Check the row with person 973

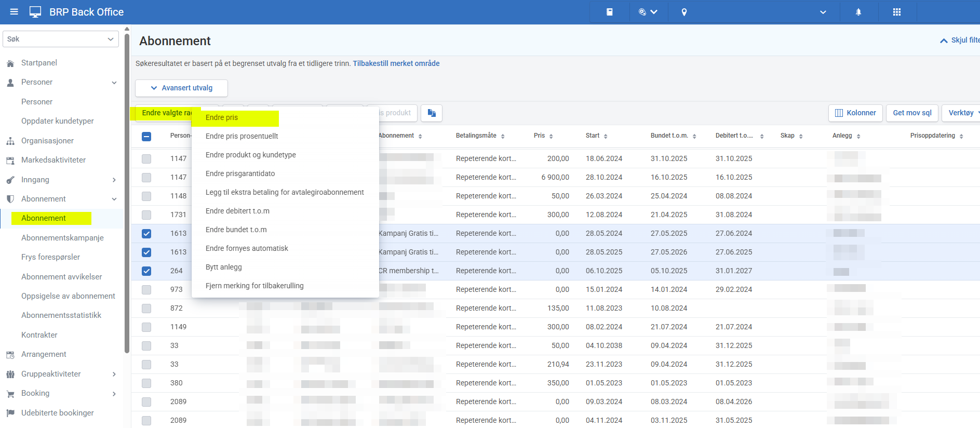click(x=146, y=289)
